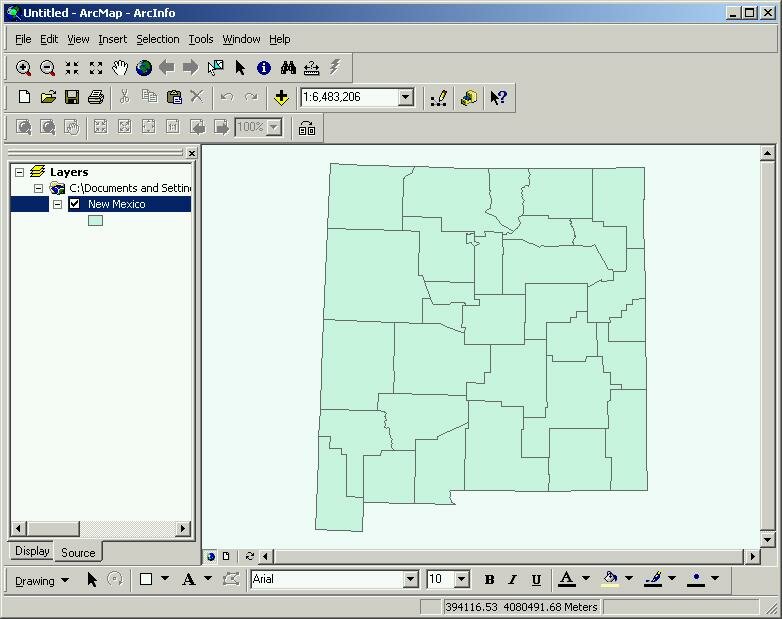Open the Find binoculars tool

288,68
